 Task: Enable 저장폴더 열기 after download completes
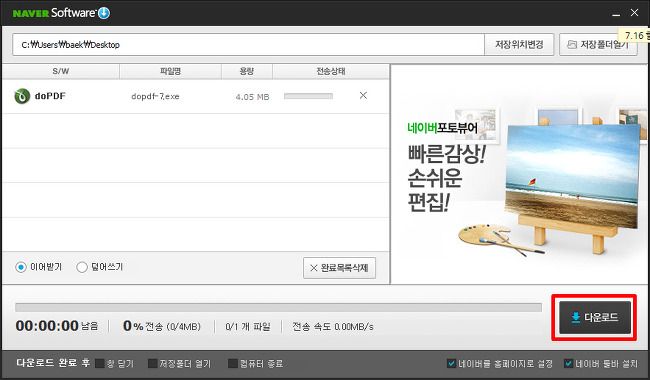coord(153,364)
